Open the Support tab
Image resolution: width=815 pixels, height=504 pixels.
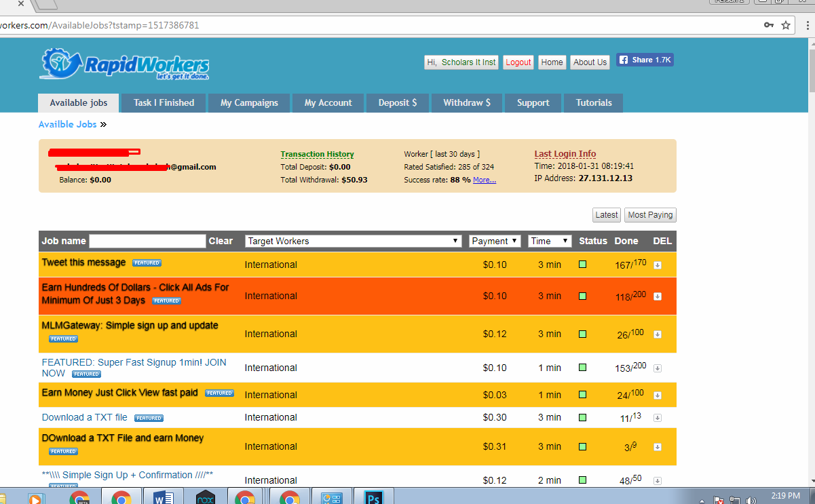coord(533,103)
